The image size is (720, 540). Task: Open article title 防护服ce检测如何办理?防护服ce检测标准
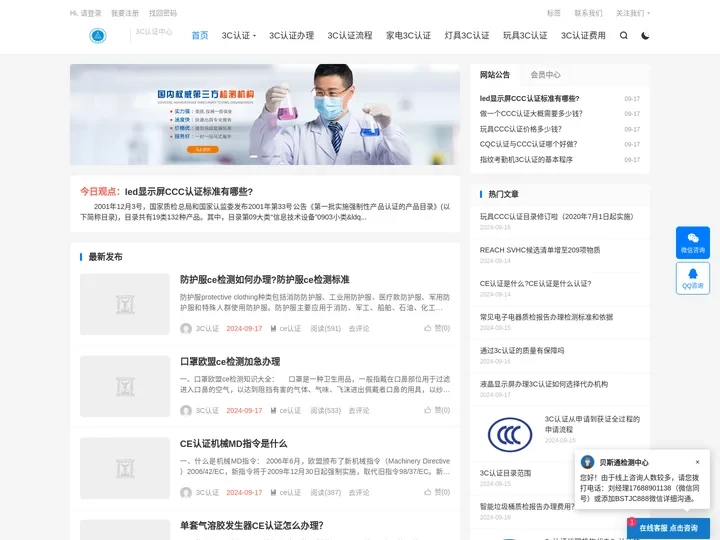(x=264, y=279)
